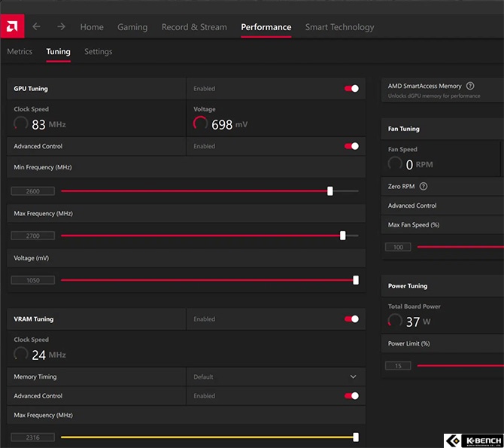The height and width of the screenshot is (448, 504).
Task: Open the Smart Technology tab
Action: (x=339, y=27)
